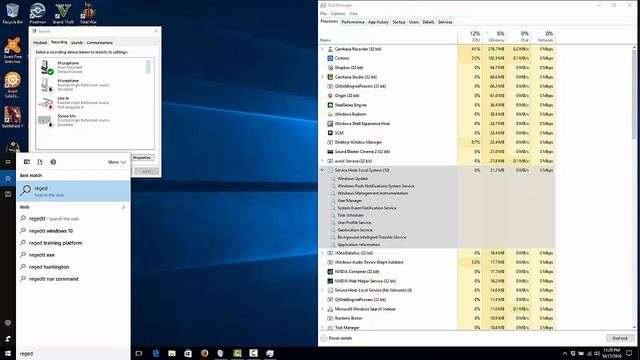The image size is (640, 360).
Task: Expand the avast! Service process group
Action: point(322,161)
